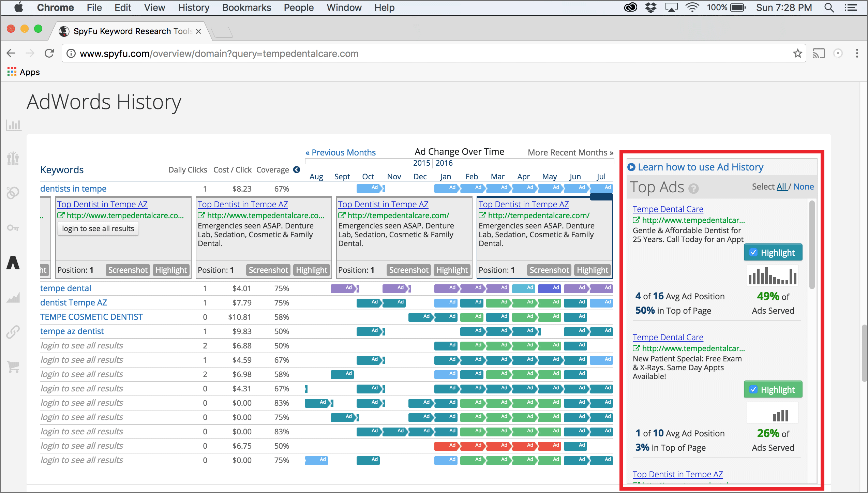This screenshot has width=868, height=493.
Task: Open 'dentist Tempe AZ' keyword link
Action: coord(74,302)
